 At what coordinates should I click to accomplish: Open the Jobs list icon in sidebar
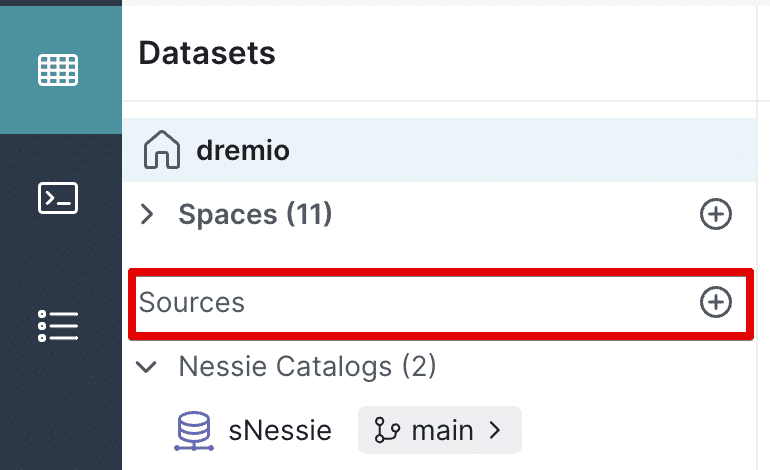[58, 326]
